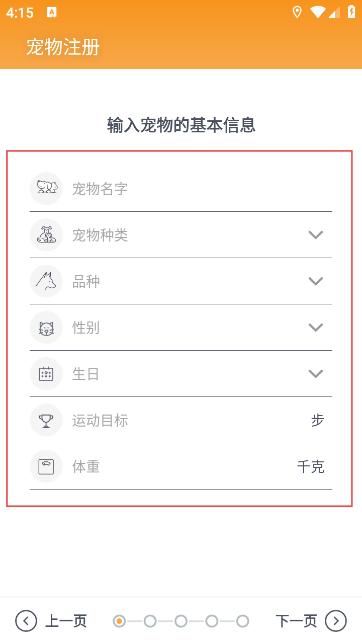Tap the left arrow circle icon
The height and width of the screenshot is (644, 362).
pyautogui.click(x=26, y=621)
